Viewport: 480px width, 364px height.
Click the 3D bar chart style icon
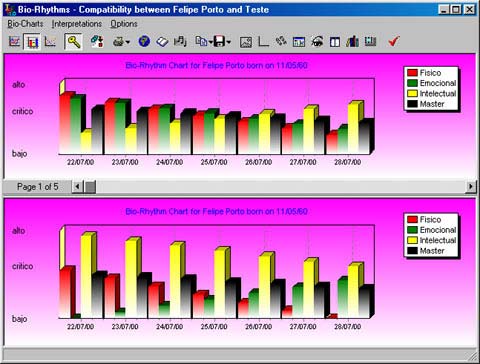352,42
